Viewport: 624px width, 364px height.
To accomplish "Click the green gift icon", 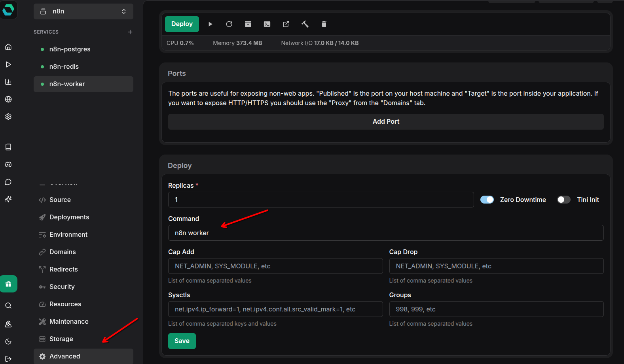I will click(x=8, y=284).
